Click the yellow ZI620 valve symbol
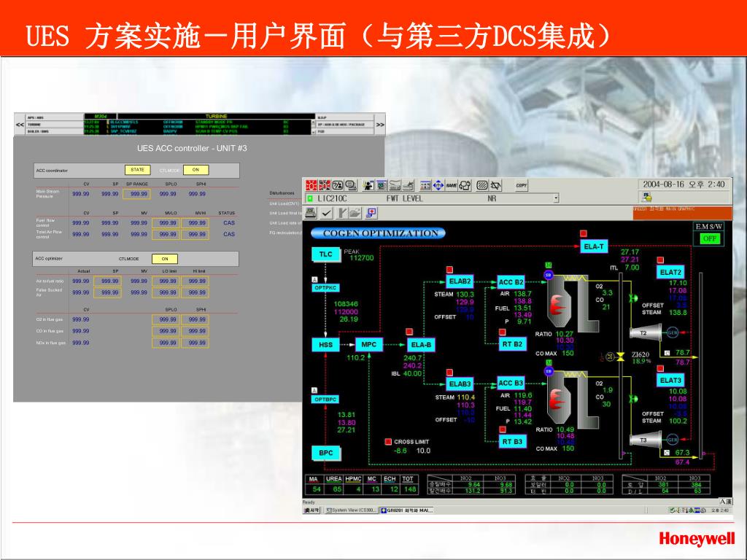Image resolution: width=747 pixels, height=560 pixels. [x=620, y=357]
